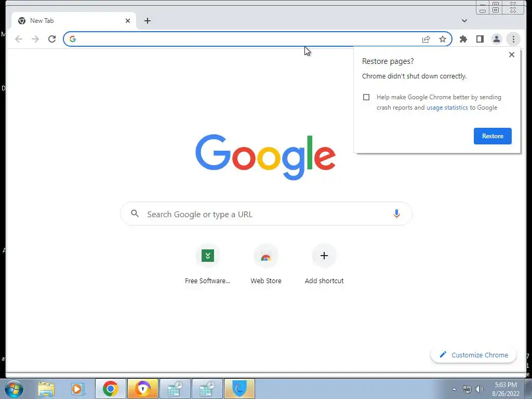Bookmark this tab with the star icon
The height and width of the screenshot is (399, 532).
(443, 39)
